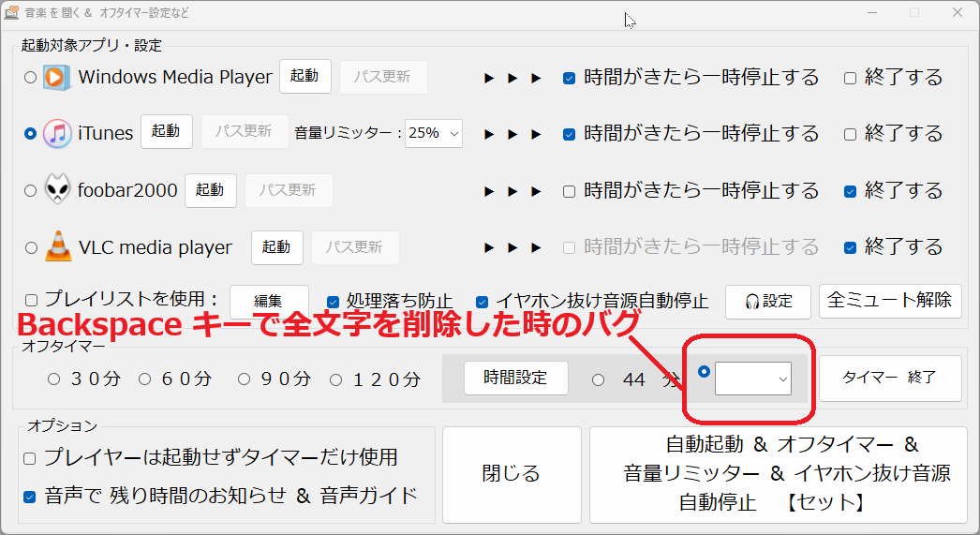
Task: Select the foobar2000 radio button
Action: coord(31,191)
